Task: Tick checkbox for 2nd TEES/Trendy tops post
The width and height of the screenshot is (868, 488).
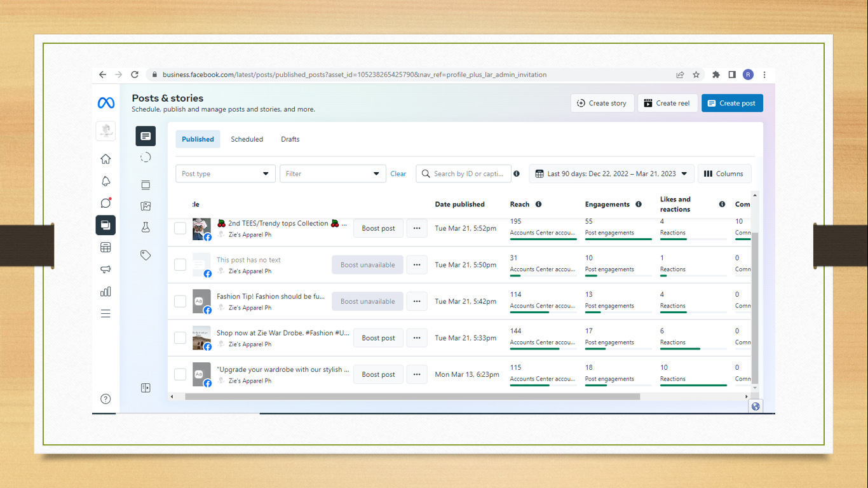Action: [180, 228]
